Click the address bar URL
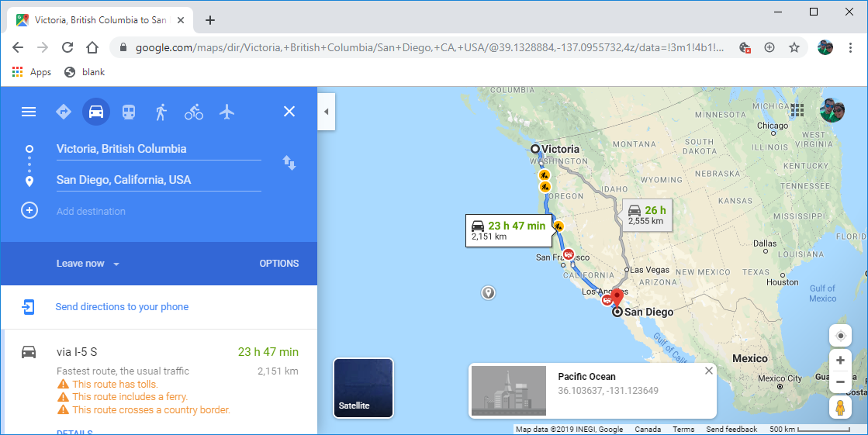Viewport: 868px width, 435px height. click(430, 48)
